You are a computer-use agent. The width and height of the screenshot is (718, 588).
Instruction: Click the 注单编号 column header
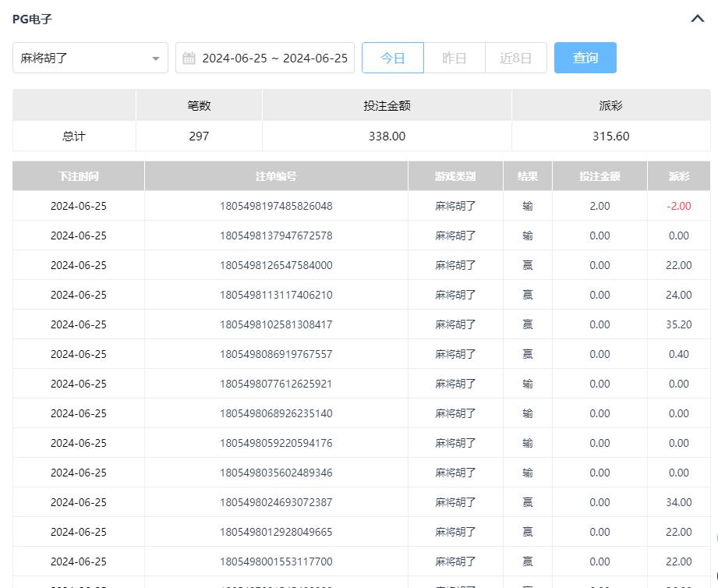coord(276,176)
